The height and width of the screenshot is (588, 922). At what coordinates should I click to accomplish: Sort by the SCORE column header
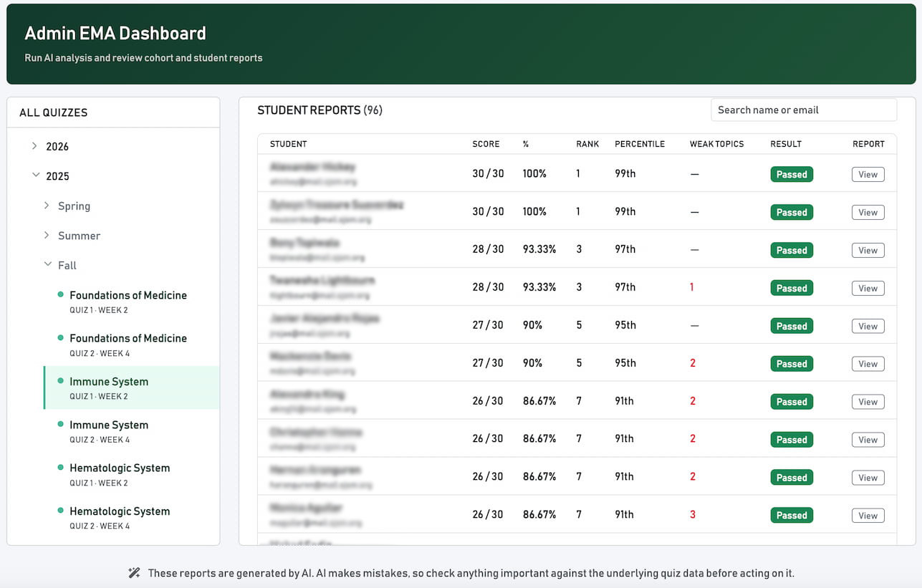click(x=486, y=144)
